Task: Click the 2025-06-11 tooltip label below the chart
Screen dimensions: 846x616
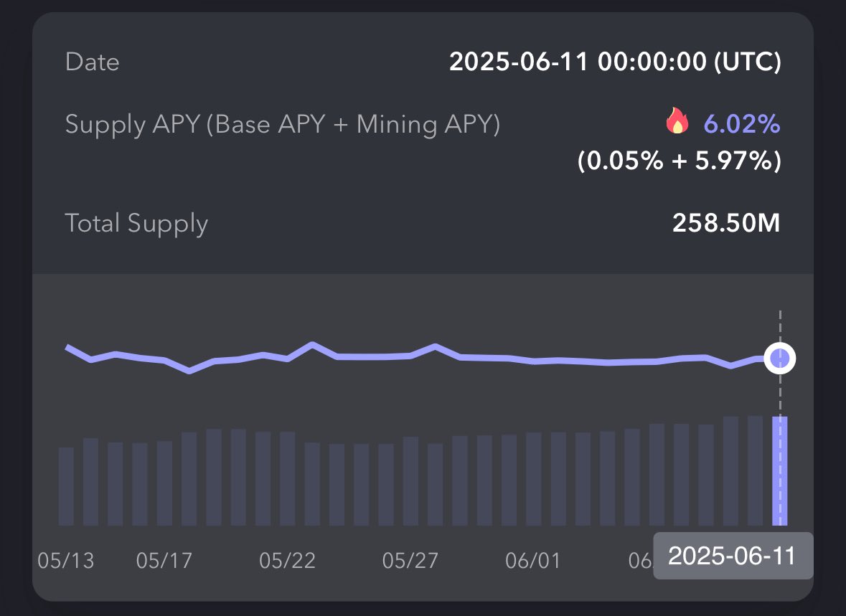Action: [733, 556]
